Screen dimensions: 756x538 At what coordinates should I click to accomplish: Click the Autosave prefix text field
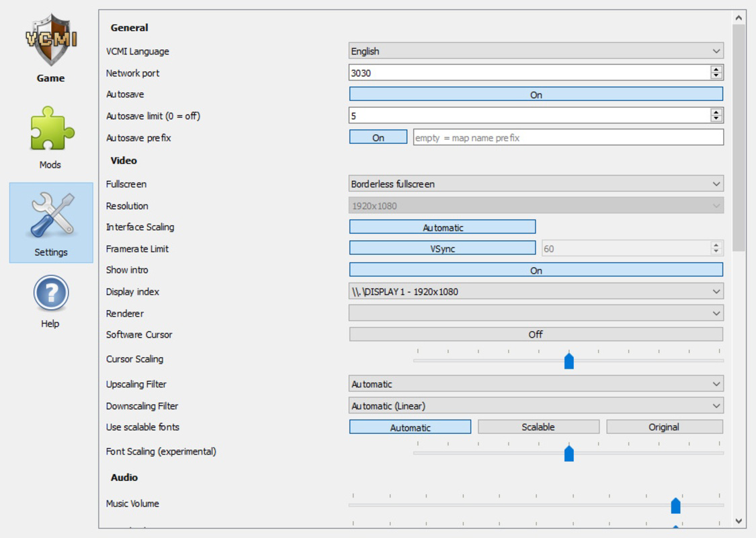click(568, 137)
